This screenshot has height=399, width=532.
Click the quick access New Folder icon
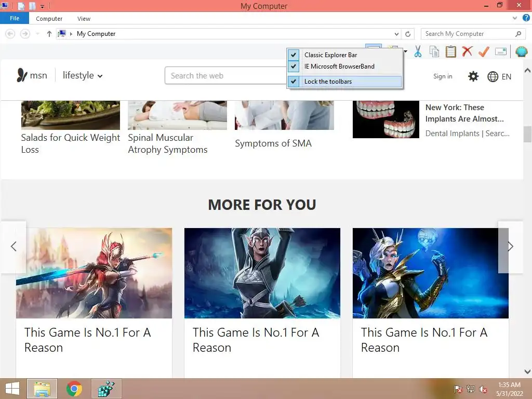click(x=32, y=6)
